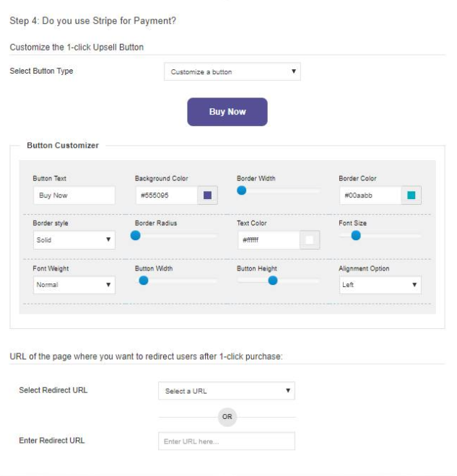Expand the Border style dropdown

point(74,240)
